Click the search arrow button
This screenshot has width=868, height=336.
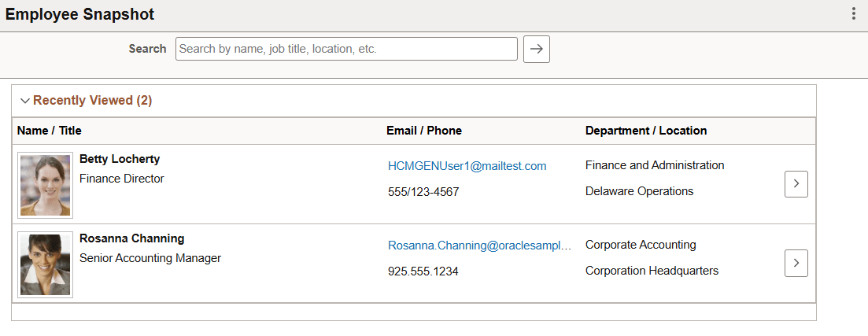point(536,49)
